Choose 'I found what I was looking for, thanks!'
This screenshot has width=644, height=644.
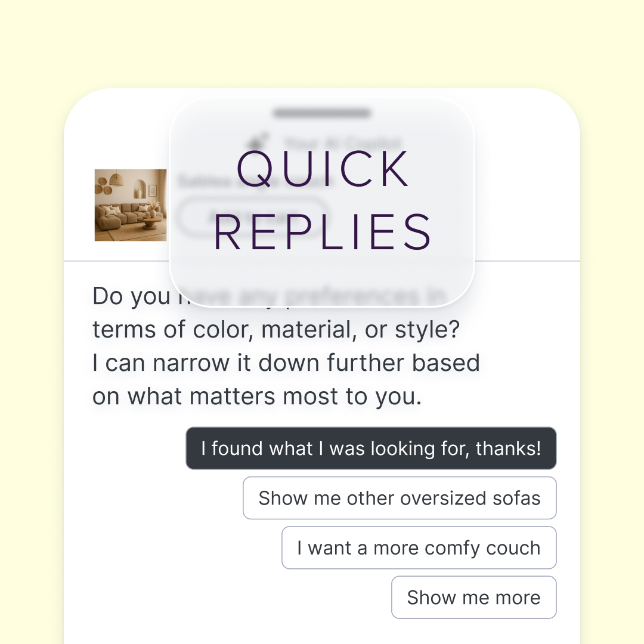(x=371, y=448)
